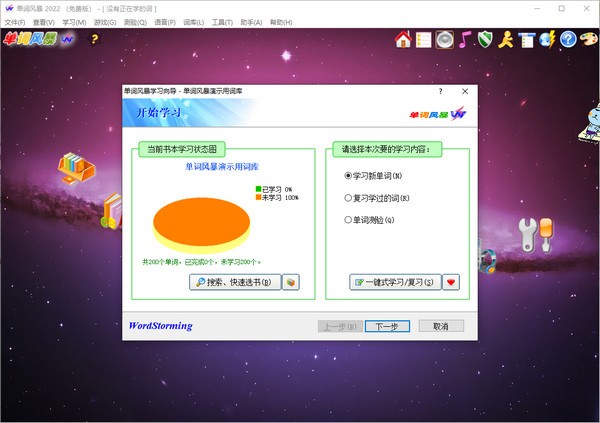Click the 共200个单词 summary text
Viewport: 600px width, 423px height.
(x=201, y=262)
